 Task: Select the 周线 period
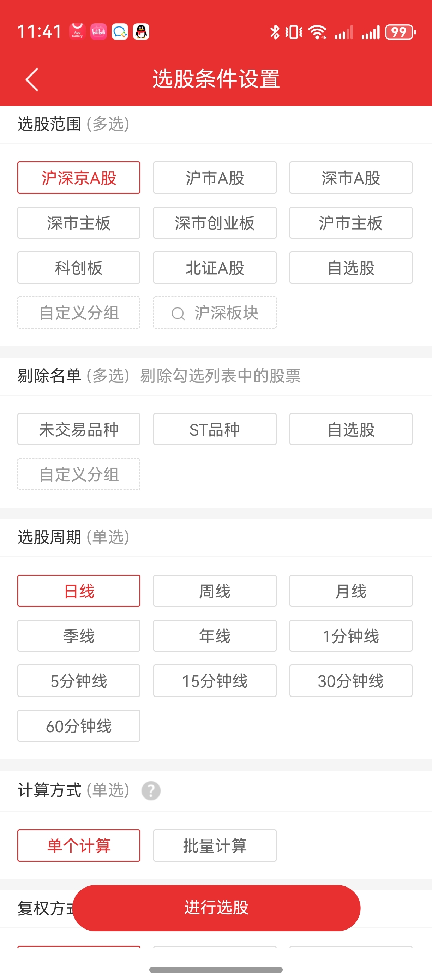[x=215, y=591]
